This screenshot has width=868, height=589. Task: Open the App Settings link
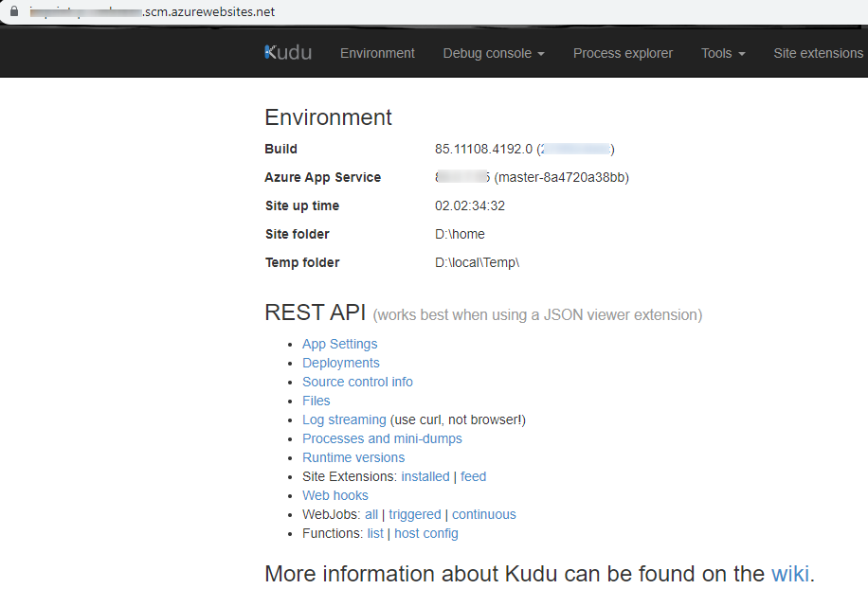pyautogui.click(x=339, y=344)
